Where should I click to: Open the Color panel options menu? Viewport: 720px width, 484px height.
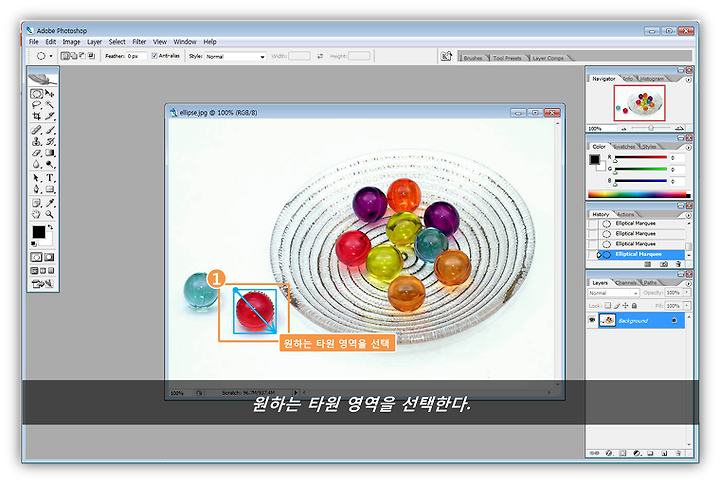[688, 147]
